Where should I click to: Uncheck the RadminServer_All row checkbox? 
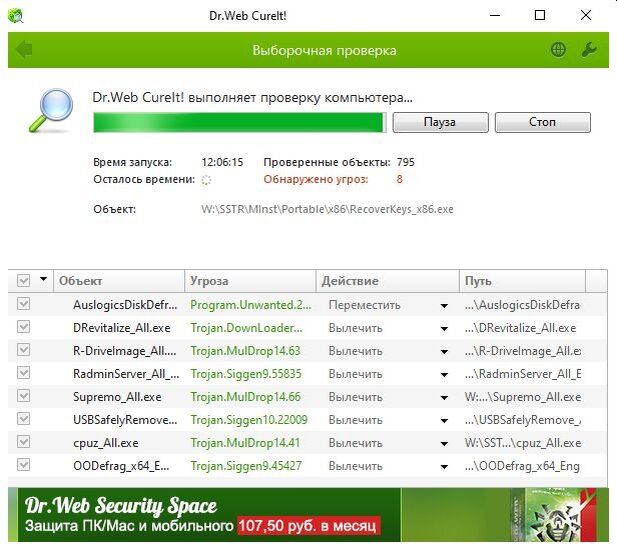[24, 373]
